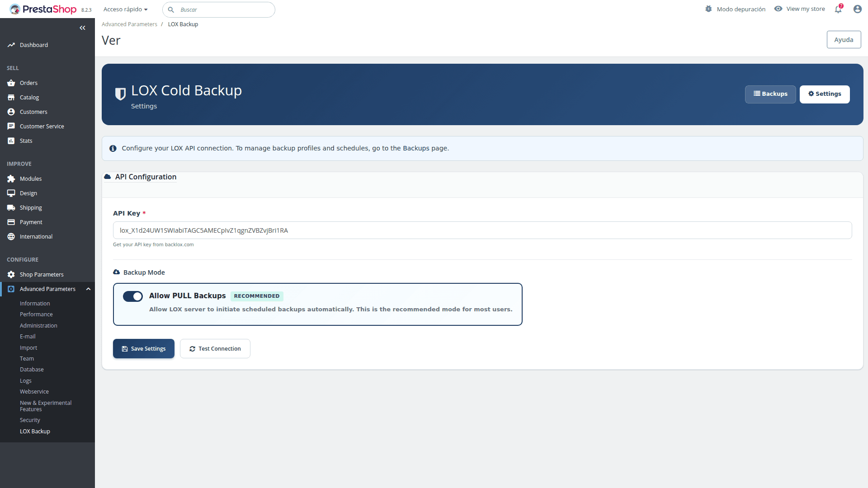The image size is (868, 488).
Task: Select Database under Advanced Parameters
Action: tap(32, 369)
